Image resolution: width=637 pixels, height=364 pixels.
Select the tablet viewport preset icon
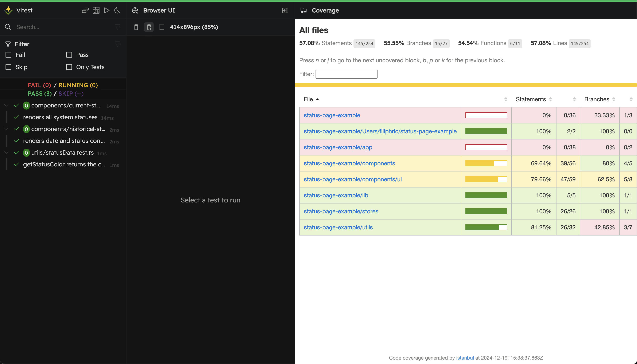click(161, 27)
